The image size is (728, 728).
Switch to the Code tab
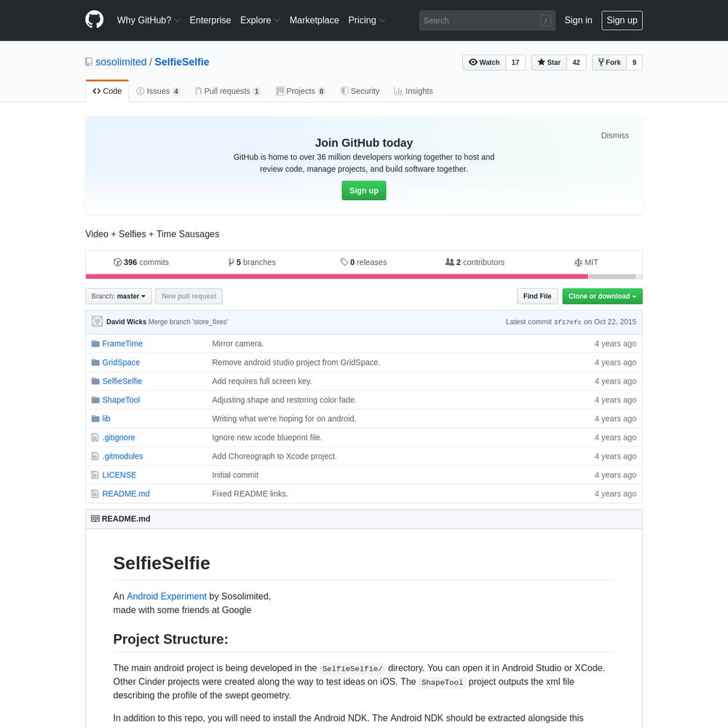pyautogui.click(x=107, y=91)
